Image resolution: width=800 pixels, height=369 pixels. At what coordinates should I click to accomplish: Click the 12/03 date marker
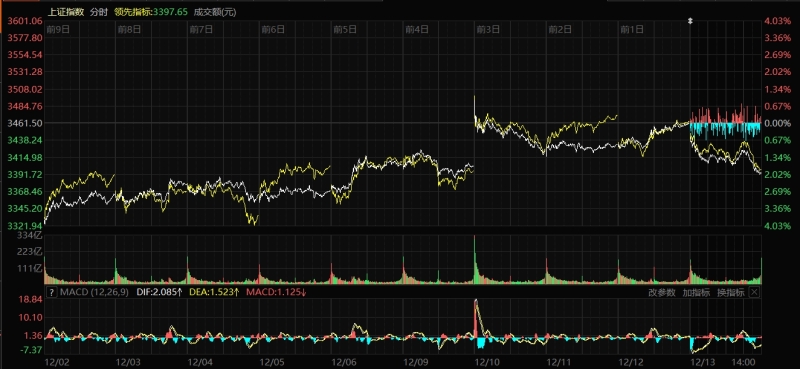point(128,362)
